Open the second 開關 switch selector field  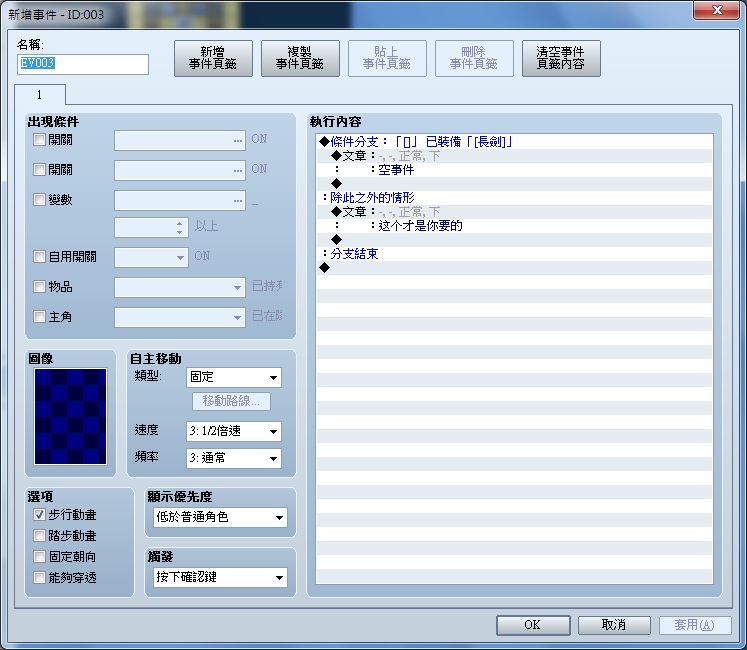pos(180,171)
